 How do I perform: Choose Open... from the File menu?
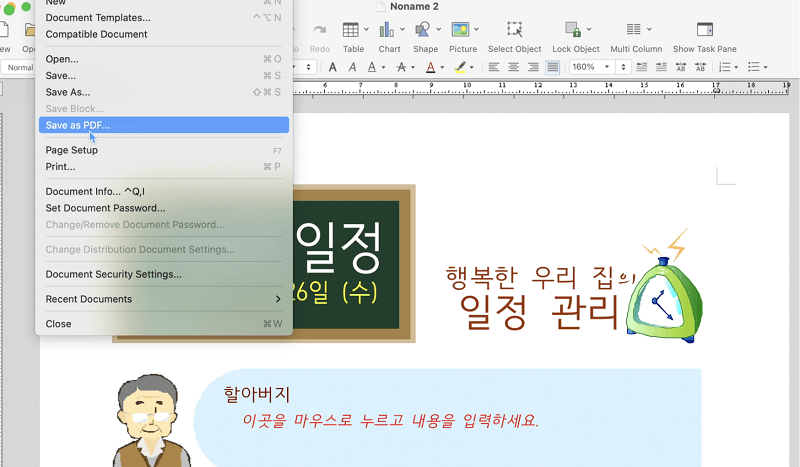tap(164, 59)
